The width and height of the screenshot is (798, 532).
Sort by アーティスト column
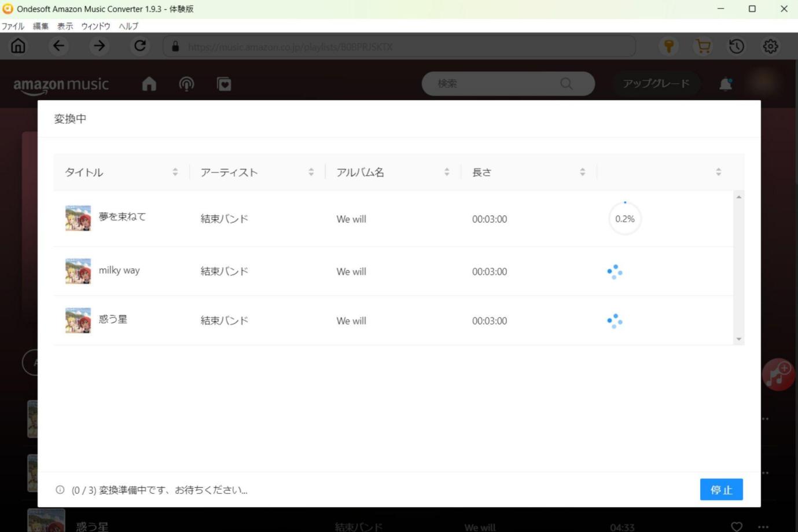pos(311,172)
